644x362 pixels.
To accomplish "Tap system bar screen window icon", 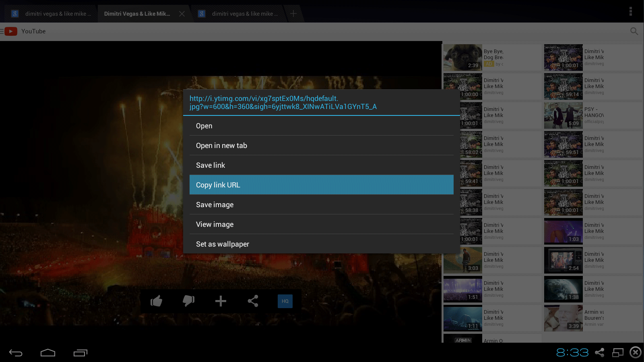I will coord(618,353).
